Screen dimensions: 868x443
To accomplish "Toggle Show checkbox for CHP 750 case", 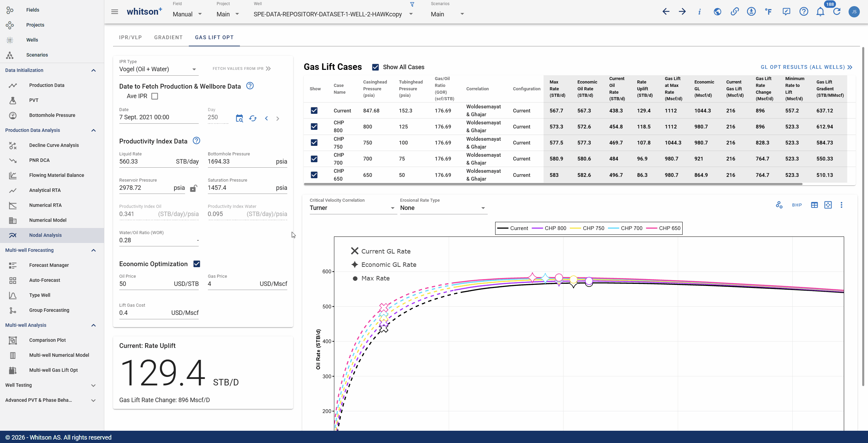I will click(314, 143).
